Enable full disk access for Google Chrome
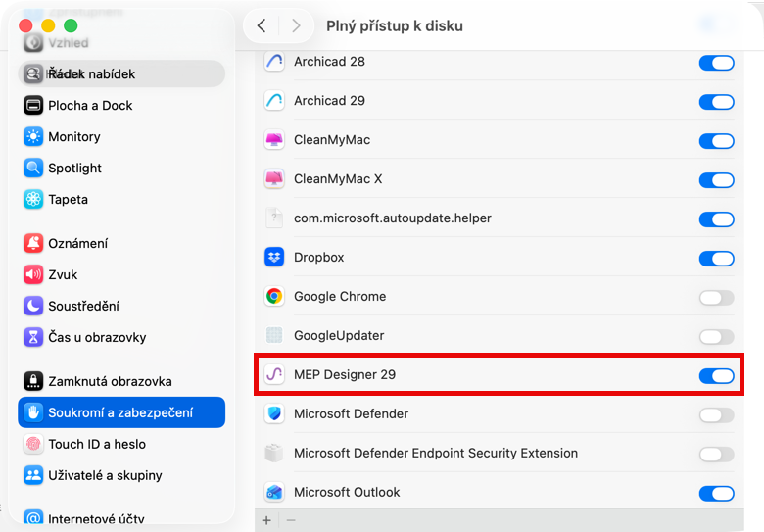This screenshot has width=764, height=532. click(x=716, y=297)
